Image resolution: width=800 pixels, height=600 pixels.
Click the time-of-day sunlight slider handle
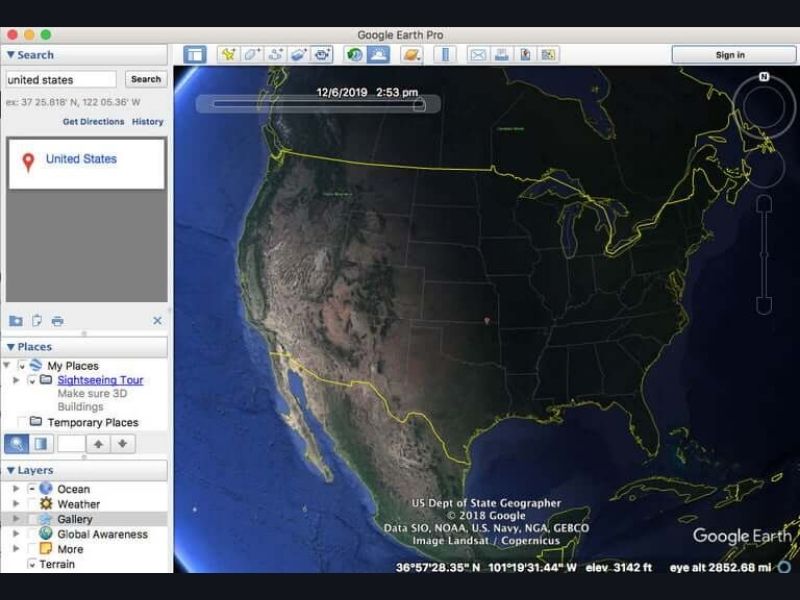point(419,105)
